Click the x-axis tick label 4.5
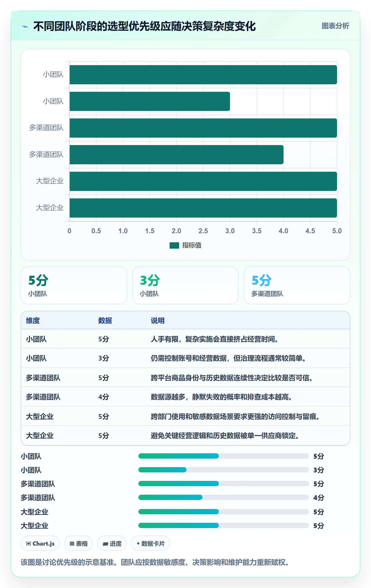This screenshot has height=588, width=371. click(x=310, y=231)
